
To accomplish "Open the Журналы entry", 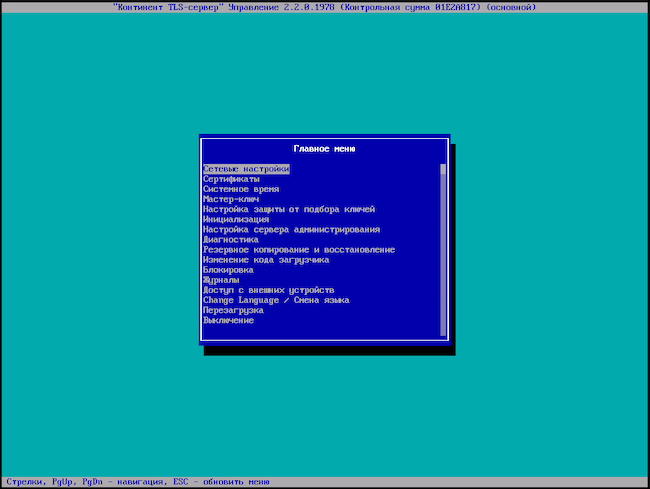I will pyautogui.click(x=221, y=280).
